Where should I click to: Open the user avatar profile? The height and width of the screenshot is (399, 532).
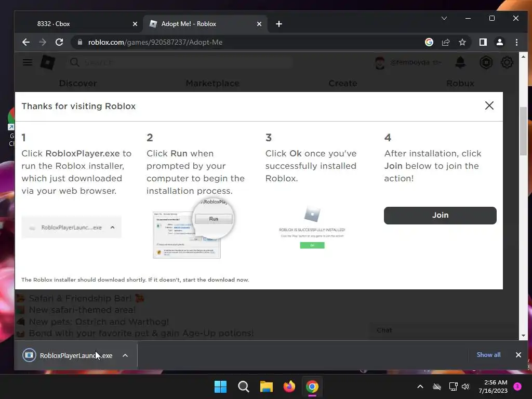pyautogui.click(x=380, y=62)
